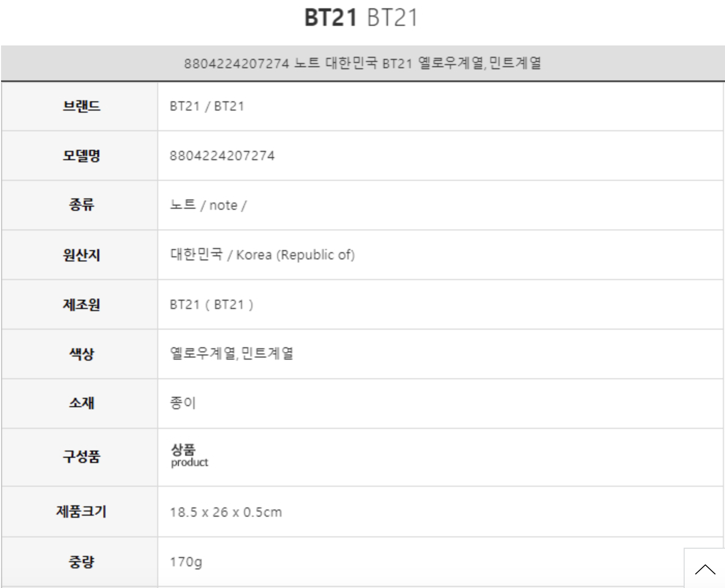Click model number in the 모델명 row
The image size is (725, 588).
click(222, 156)
